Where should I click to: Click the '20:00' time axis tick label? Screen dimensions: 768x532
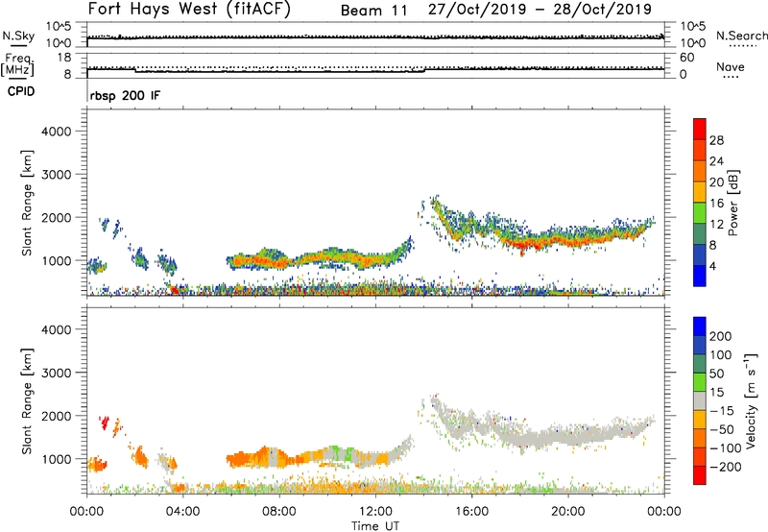(567, 512)
